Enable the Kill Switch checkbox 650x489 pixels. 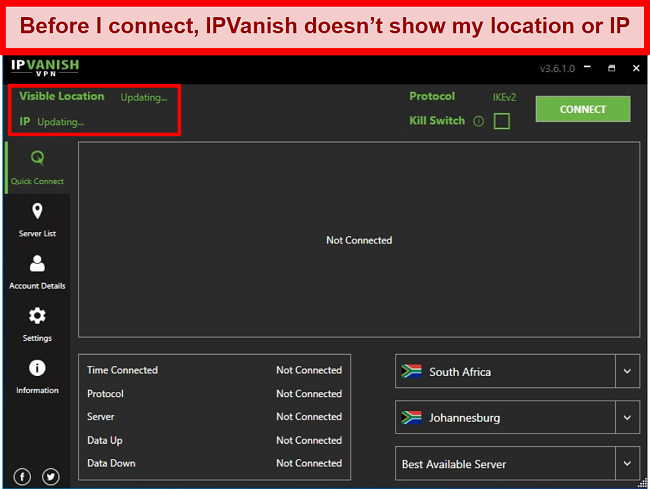tap(502, 121)
